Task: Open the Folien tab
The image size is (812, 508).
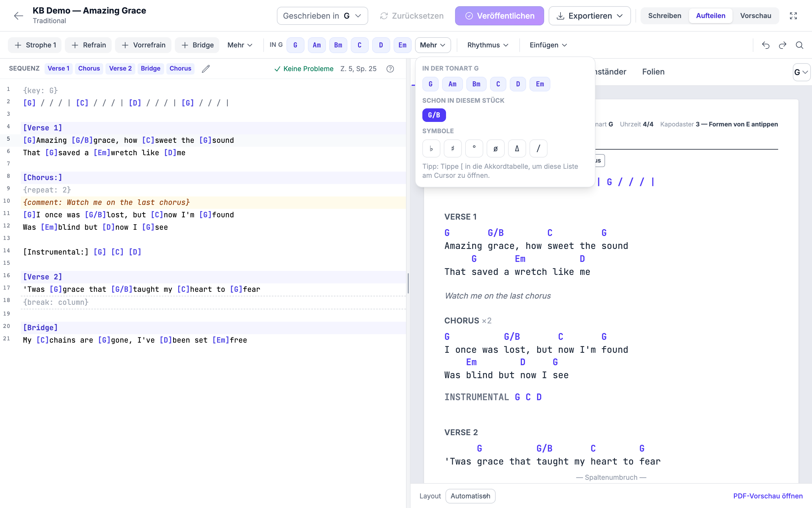Action: (x=653, y=72)
